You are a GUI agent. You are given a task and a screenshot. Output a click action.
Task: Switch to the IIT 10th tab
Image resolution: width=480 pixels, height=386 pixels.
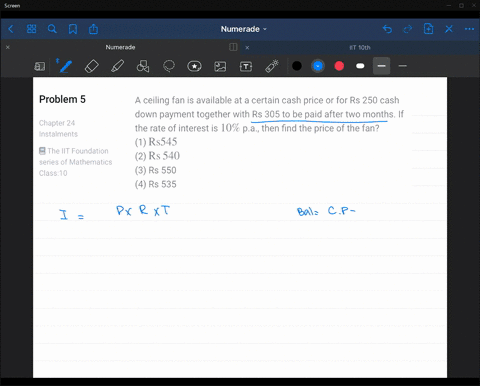[x=360, y=48]
